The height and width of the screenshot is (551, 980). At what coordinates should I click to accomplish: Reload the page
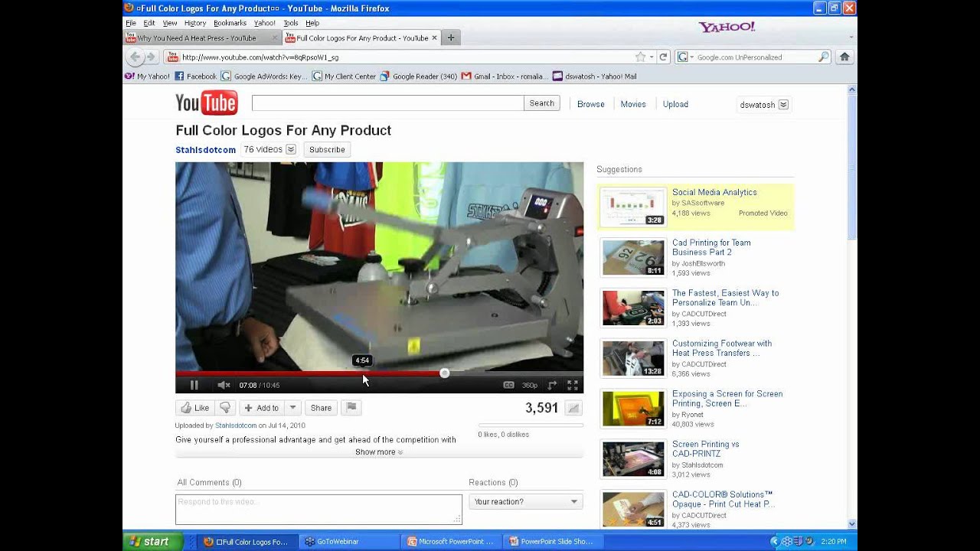(663, 57)
